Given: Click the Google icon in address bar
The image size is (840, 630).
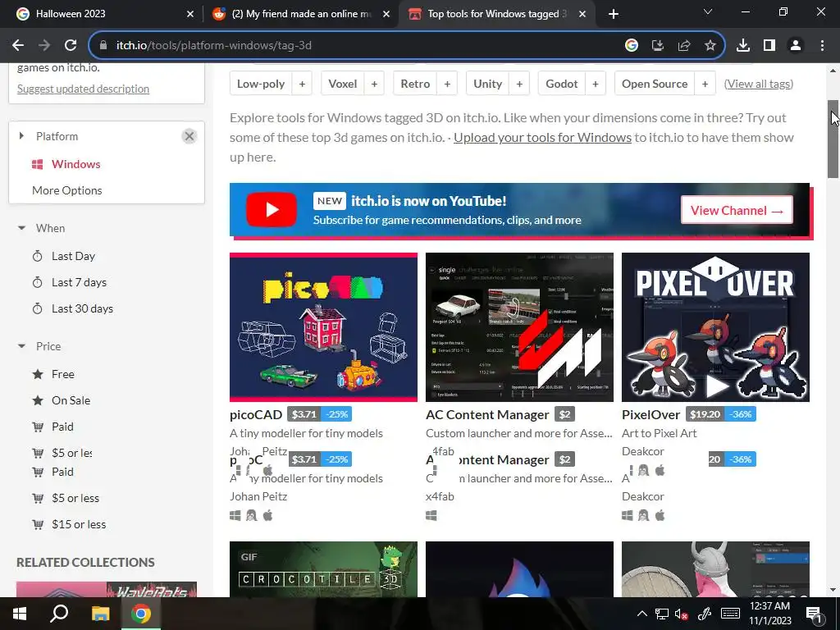Looking at the screenshot, I should (631, 46).
